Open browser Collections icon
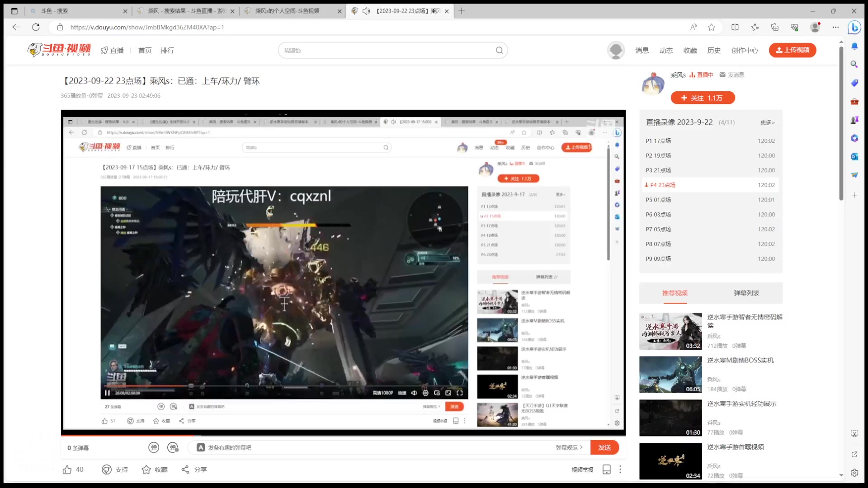The height and width of the screenshot is (488, 868). (775, 27)
